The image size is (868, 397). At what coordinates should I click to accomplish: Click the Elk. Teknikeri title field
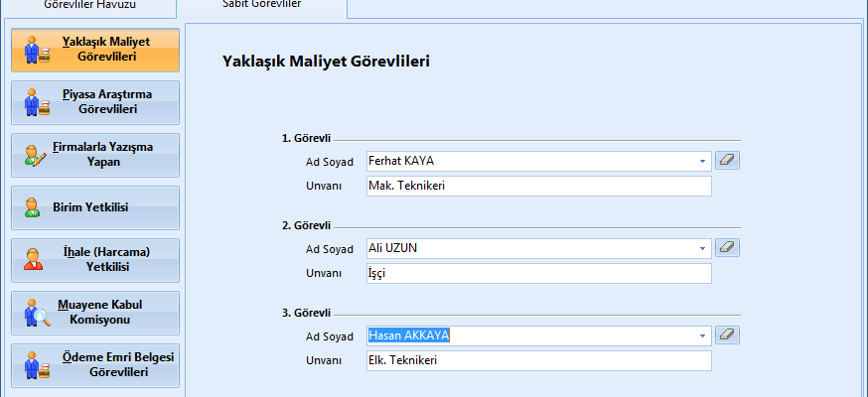[538, 360]
